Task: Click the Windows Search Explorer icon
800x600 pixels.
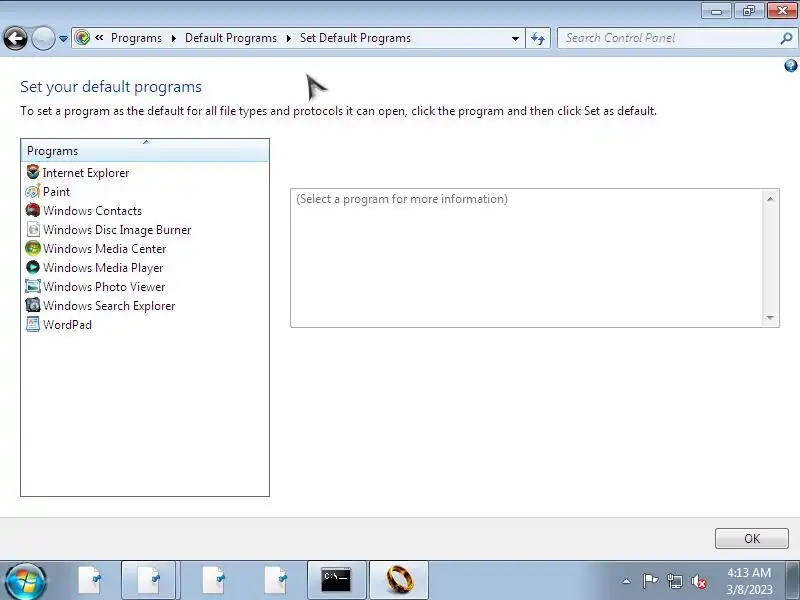Action: 33,305
